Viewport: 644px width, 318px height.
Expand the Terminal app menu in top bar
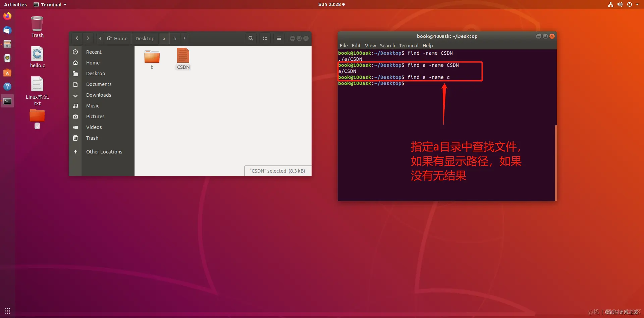[x=50, y=4]
